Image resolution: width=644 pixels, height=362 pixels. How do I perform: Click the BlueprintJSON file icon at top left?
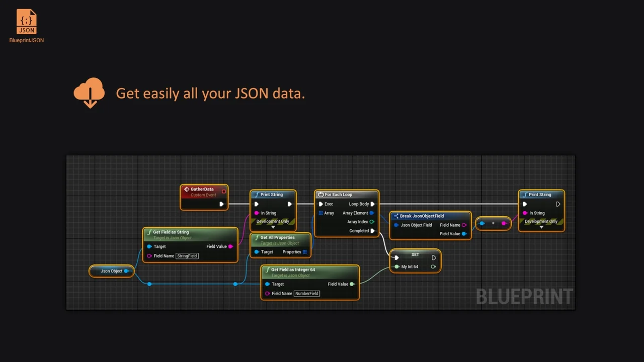[x=26, y=21]
